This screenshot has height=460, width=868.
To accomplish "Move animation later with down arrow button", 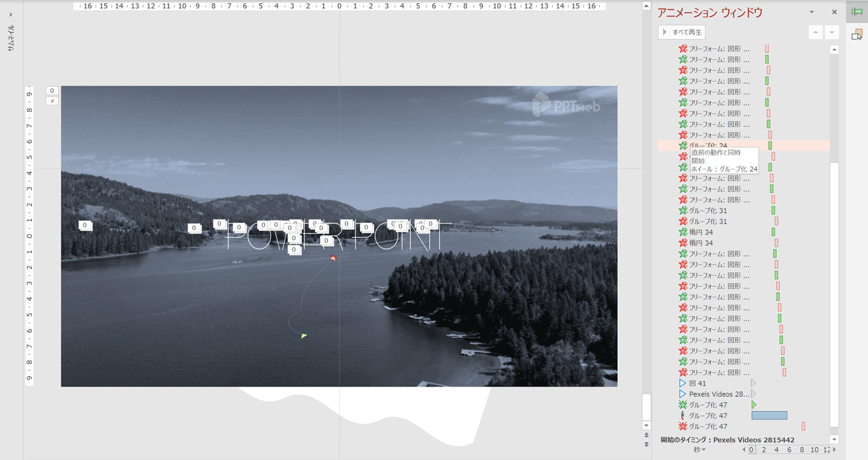I will [832, 33].
